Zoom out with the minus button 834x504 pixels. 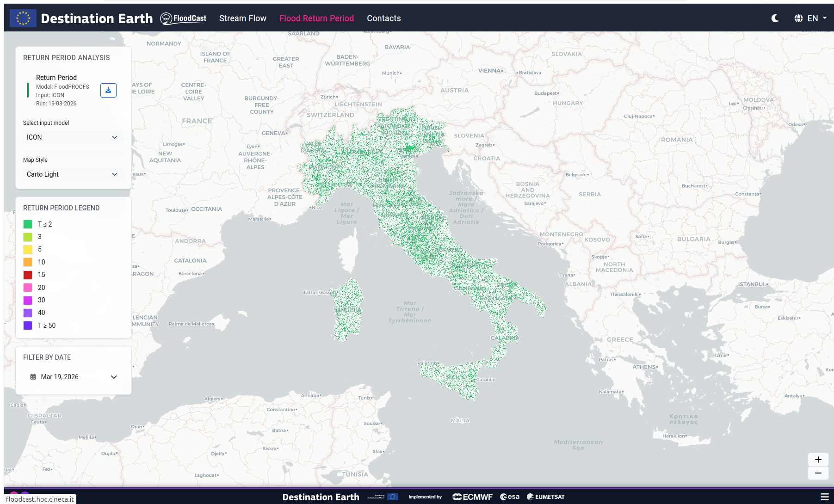818,473
